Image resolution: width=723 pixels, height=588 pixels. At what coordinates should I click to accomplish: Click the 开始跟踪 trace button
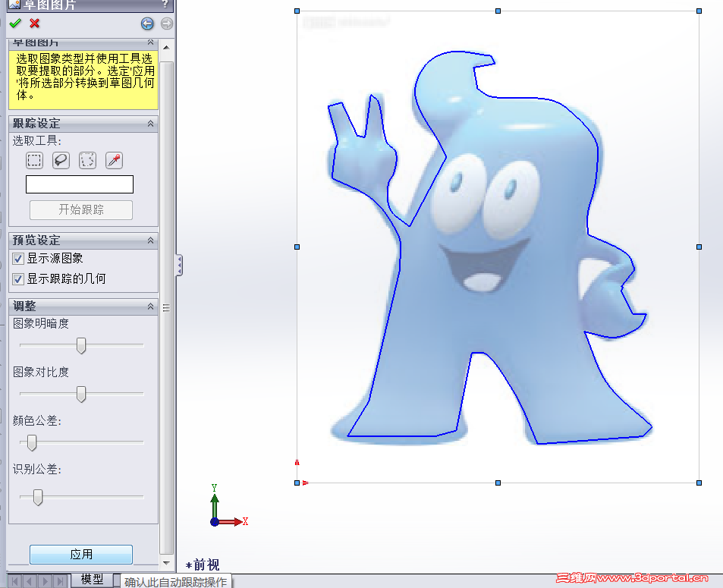pyautogui.click(x=80, y=210)
